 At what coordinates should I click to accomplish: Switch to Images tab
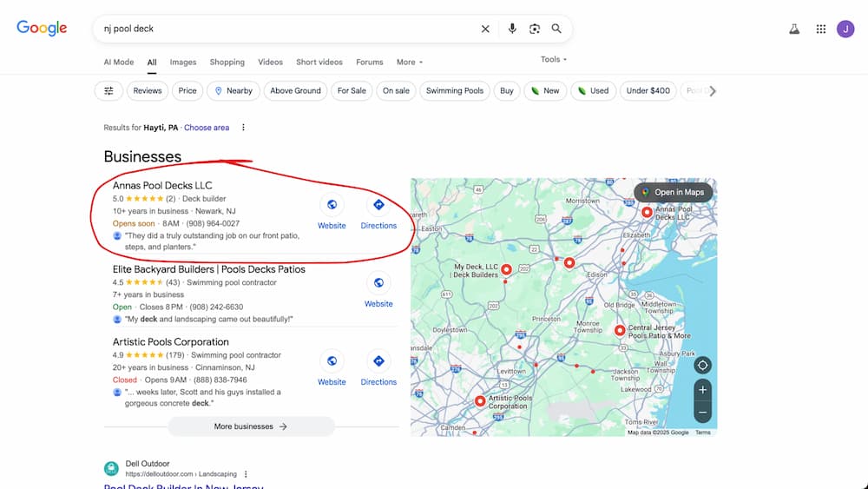coord(183,62)
